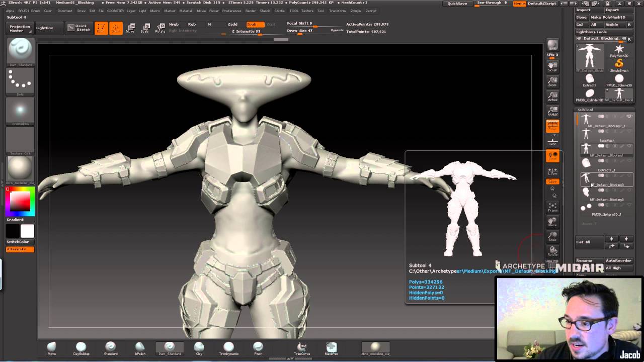Select the Move brush in bottom shelf

coord(51,348)
